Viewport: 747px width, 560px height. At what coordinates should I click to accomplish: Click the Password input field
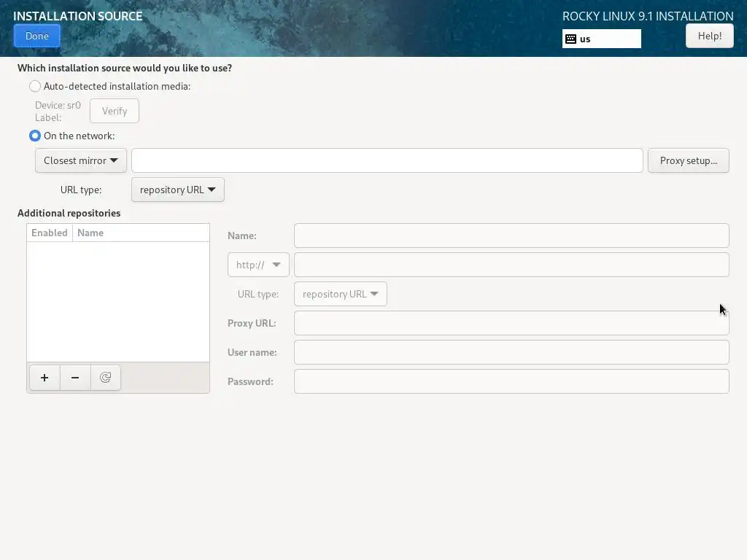511,381
